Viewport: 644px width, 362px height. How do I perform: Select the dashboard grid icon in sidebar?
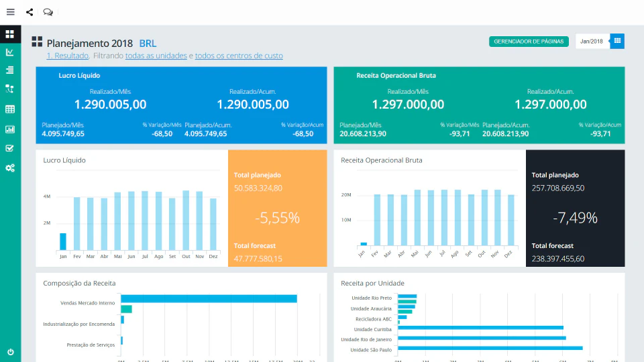click(10, 34)
